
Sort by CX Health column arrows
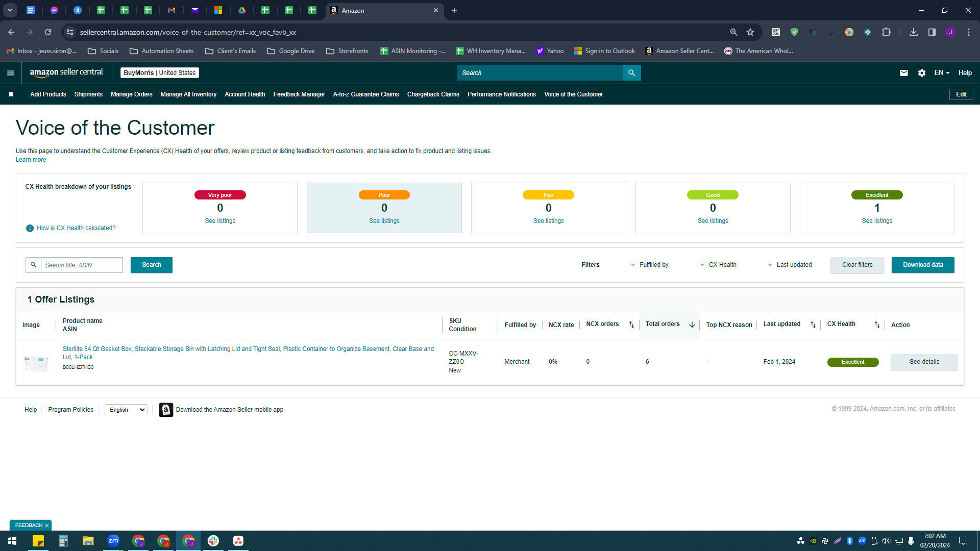[x=877, y=324]
